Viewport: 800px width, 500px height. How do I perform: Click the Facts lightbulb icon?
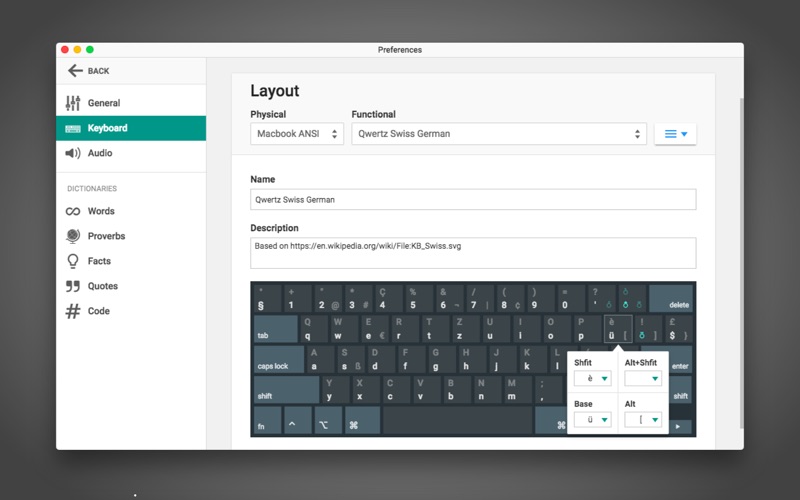(x=73, y=261)
